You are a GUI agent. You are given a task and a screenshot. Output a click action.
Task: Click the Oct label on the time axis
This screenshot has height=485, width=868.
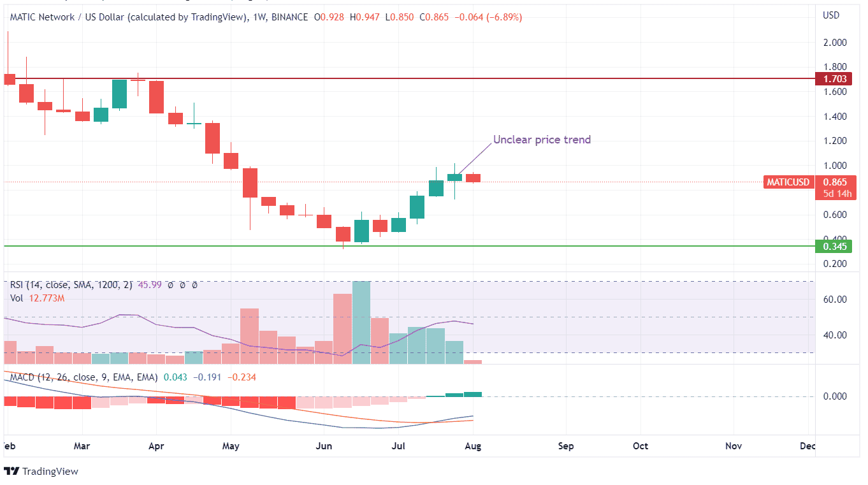pyautogui.click(x=640, y=446)
